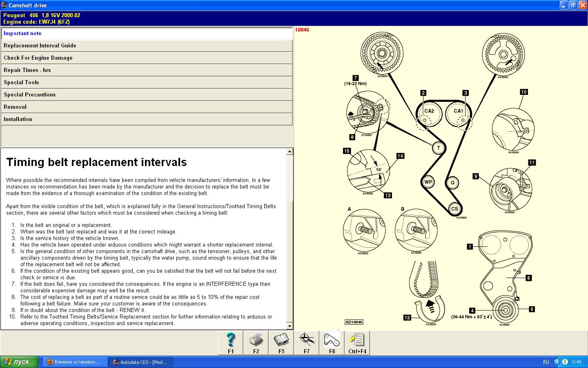Click the Camshaft drive title bar icon
Image resolution: width=588 pixels, height=368 pixels.
(x=4, y=5)
